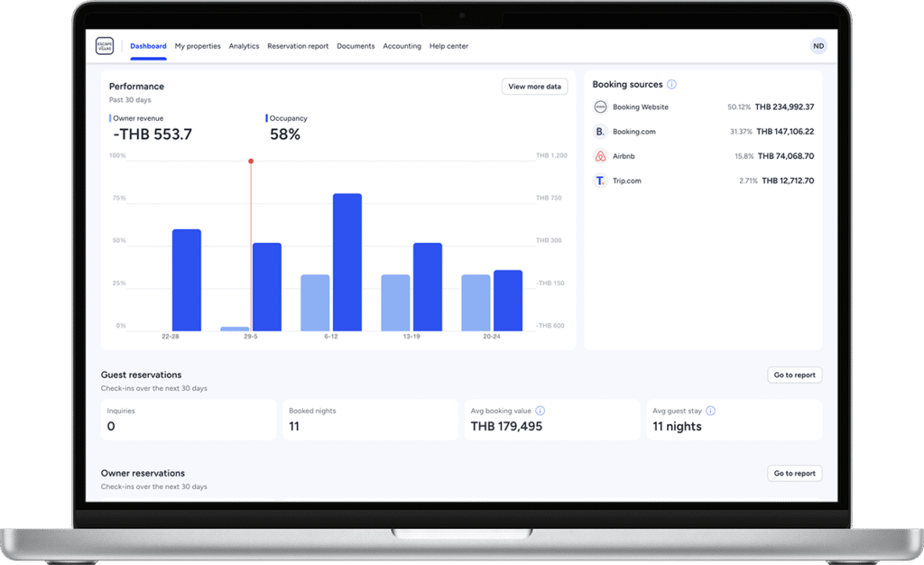924x565 pixels.
Task: Open the Reservation report tab
Action: tap(298, 46)
